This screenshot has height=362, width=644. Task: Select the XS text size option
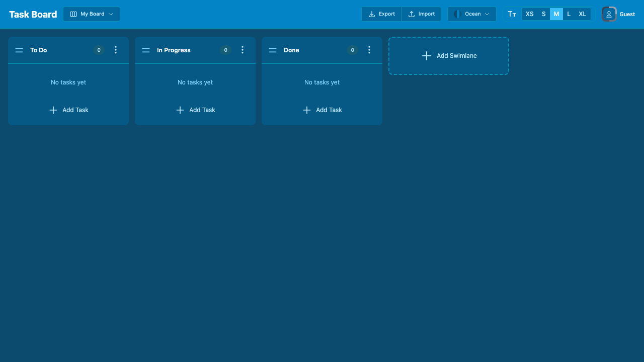pos(529,14)
